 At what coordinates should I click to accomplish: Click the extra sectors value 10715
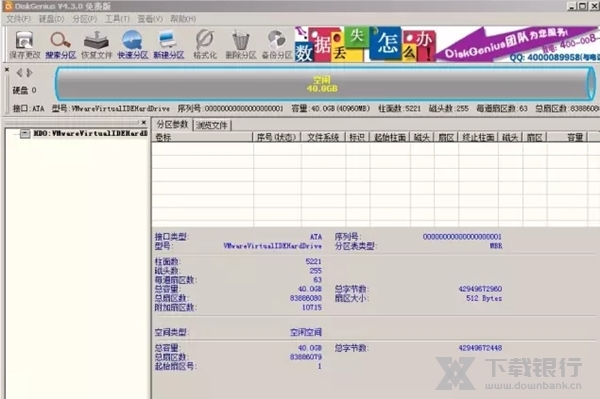coord(312,307)
